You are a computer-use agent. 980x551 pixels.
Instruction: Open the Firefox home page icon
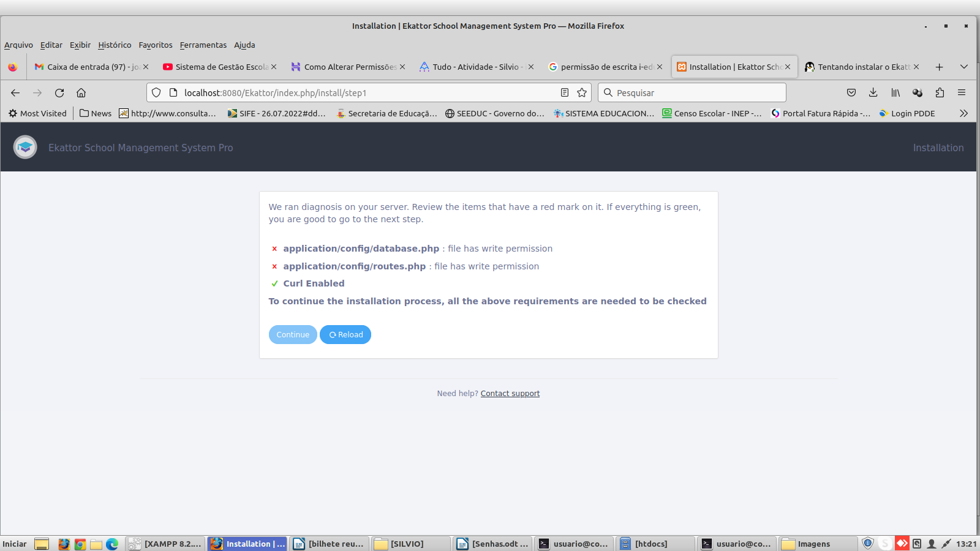click(x=81, y=92)
